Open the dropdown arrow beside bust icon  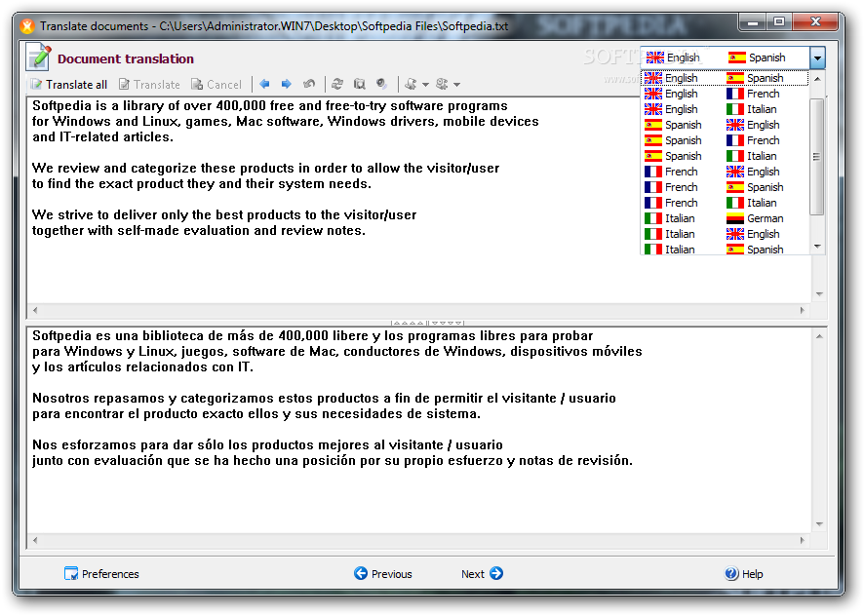pos(425,85)
